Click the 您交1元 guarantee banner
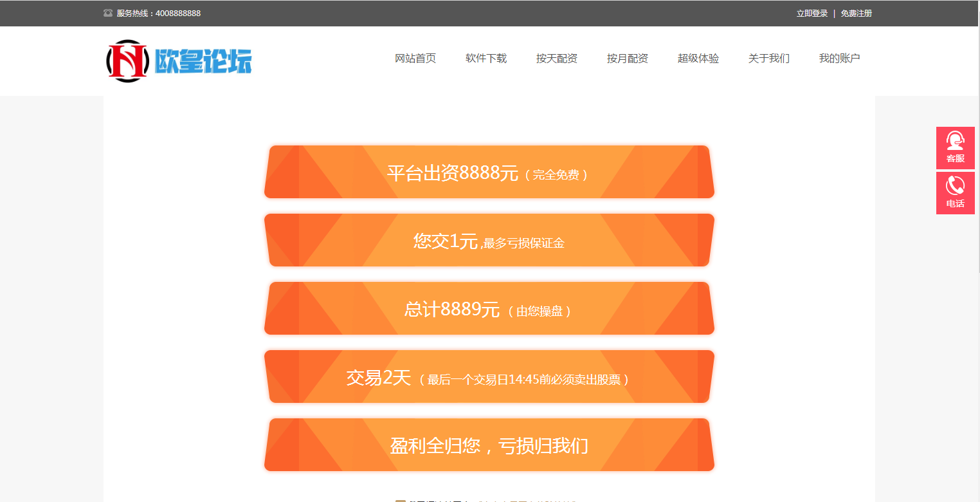This screenshot has height=502, width=980. pos(489,240)
